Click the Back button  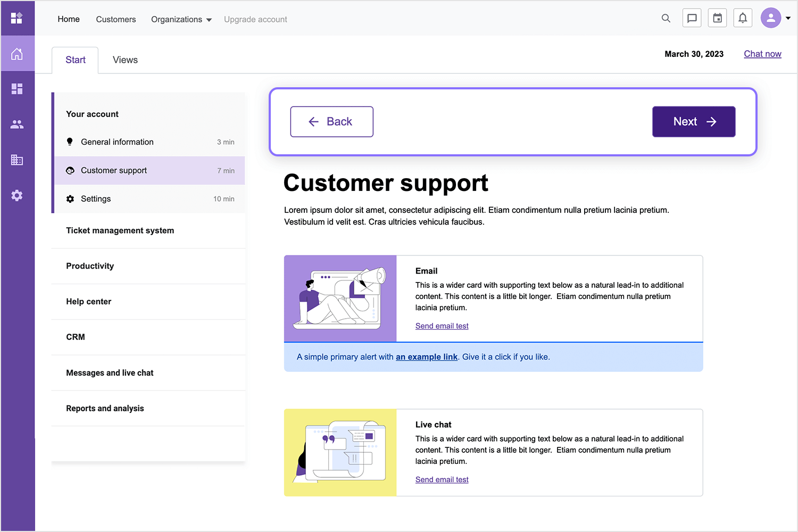331,122
